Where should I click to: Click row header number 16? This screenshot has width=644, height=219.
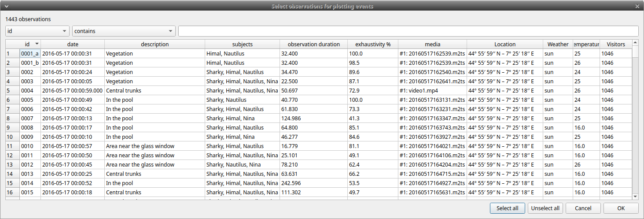[x=12, y=192]
